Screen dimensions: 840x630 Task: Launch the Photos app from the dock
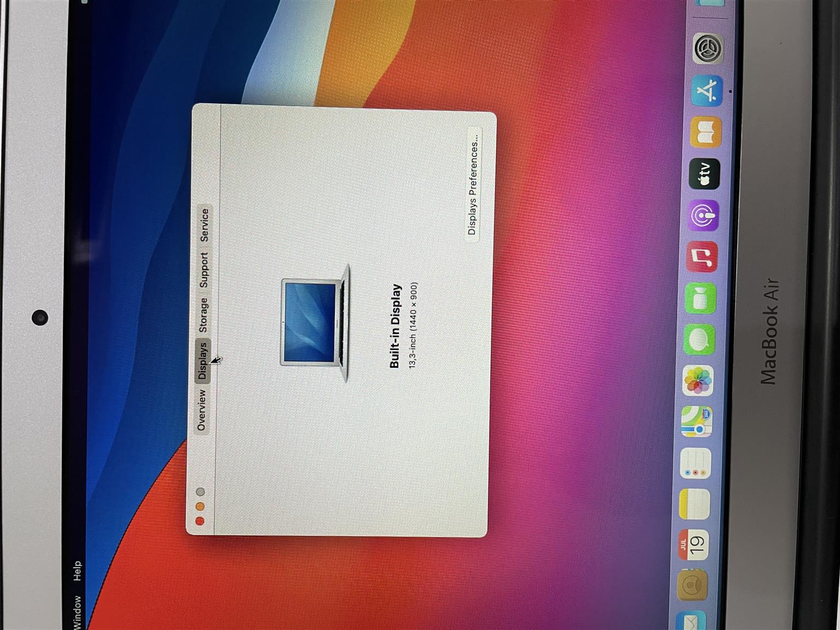698,381
